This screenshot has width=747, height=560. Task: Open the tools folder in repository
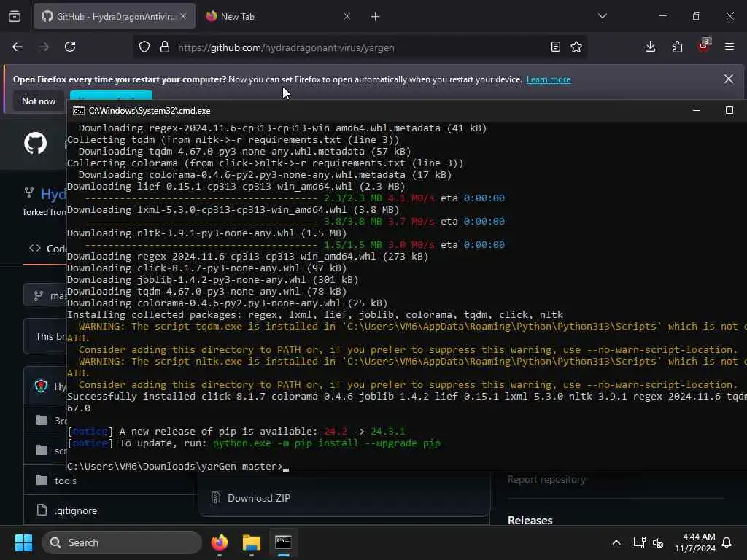tap(66, 481)
